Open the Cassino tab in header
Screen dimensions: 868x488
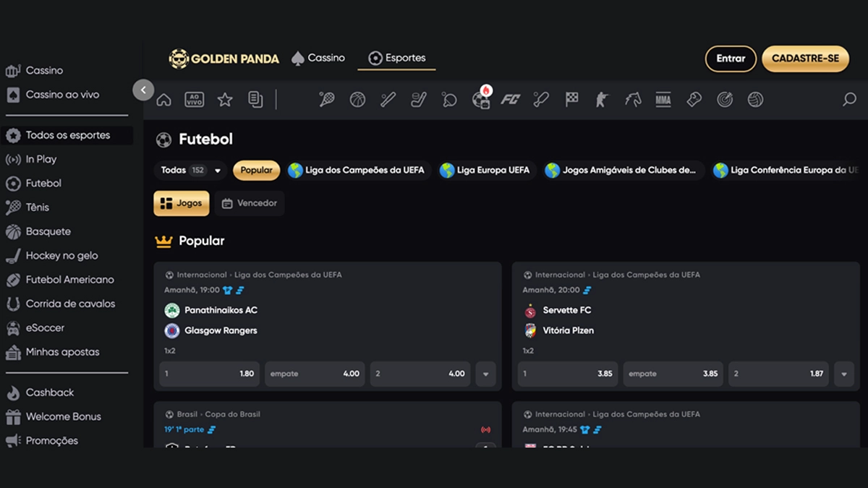tap(318, 58)
